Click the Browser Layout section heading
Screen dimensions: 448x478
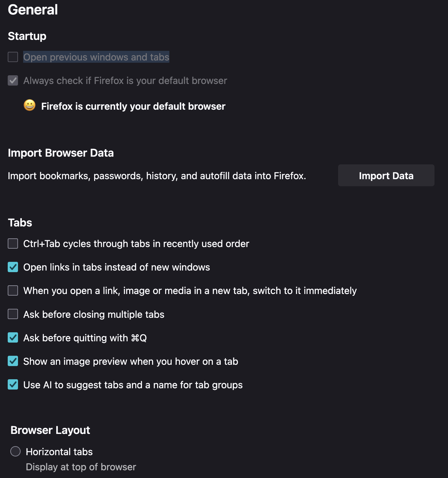point(50,430)
